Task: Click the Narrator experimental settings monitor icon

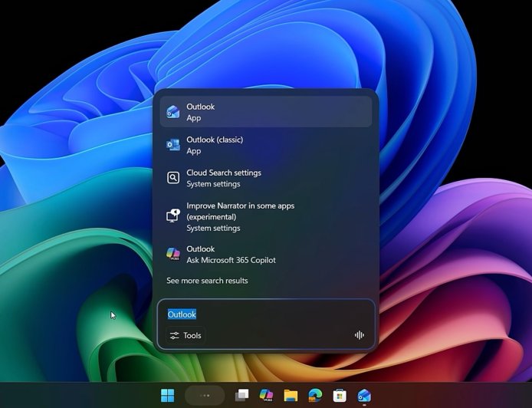Action: click(173, 216)
